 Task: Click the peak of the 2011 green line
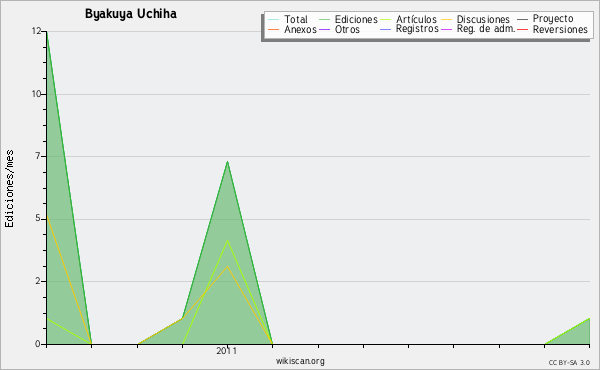227,162
